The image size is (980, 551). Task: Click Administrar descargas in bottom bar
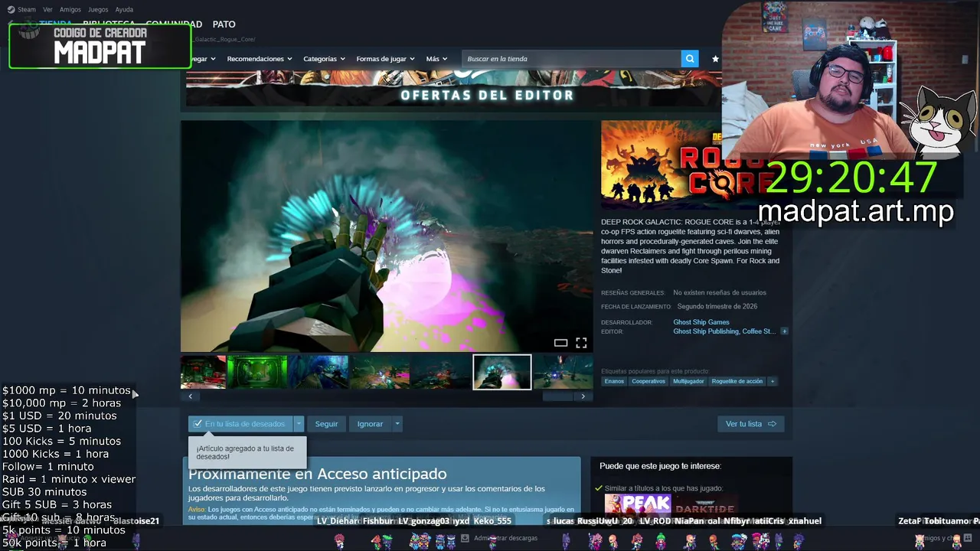505,538
